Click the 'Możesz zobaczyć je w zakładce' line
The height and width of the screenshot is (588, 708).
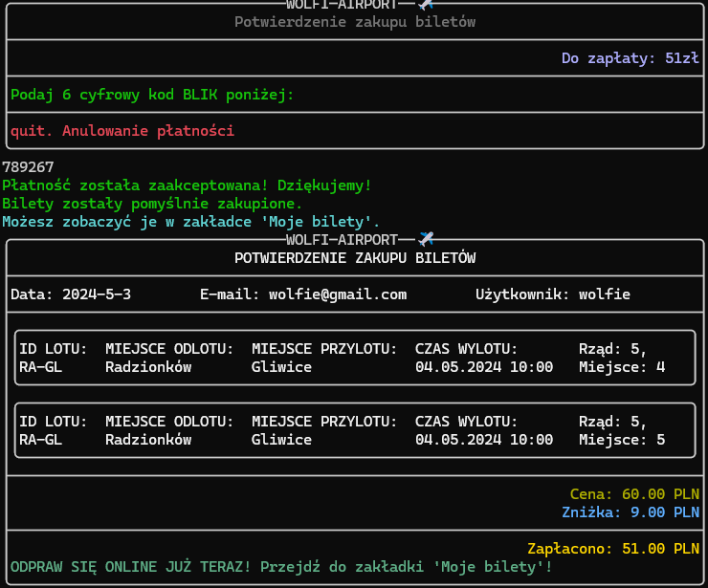(191, 222)
